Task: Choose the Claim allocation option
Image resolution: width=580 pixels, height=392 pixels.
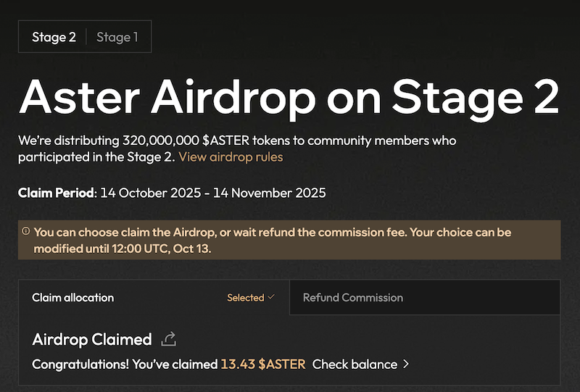Action: tap(73, 297)
